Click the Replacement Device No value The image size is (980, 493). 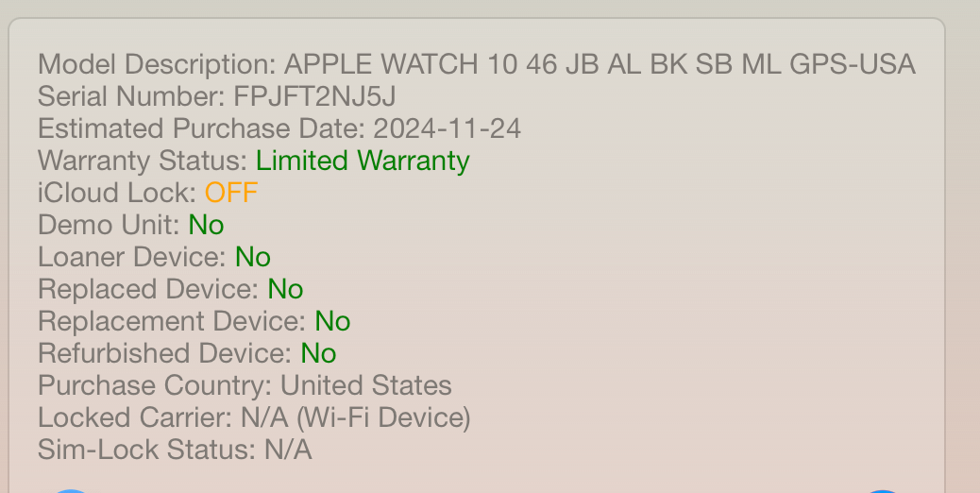click(x=332, y=321)
